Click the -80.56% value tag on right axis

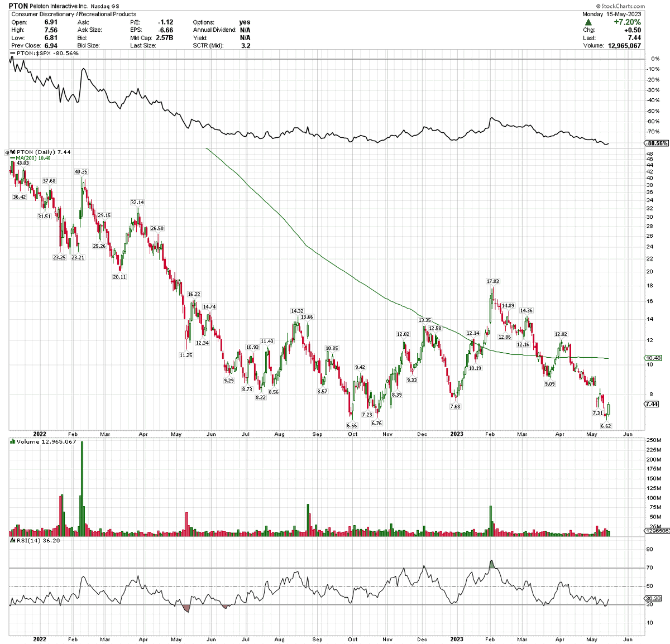click(x=656, y=143)
